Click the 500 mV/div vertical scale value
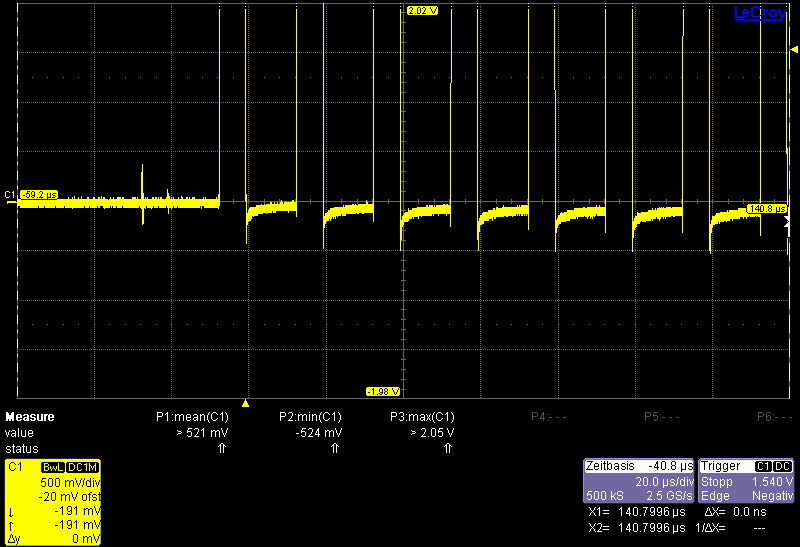The image size is (800, 547). 74,482
